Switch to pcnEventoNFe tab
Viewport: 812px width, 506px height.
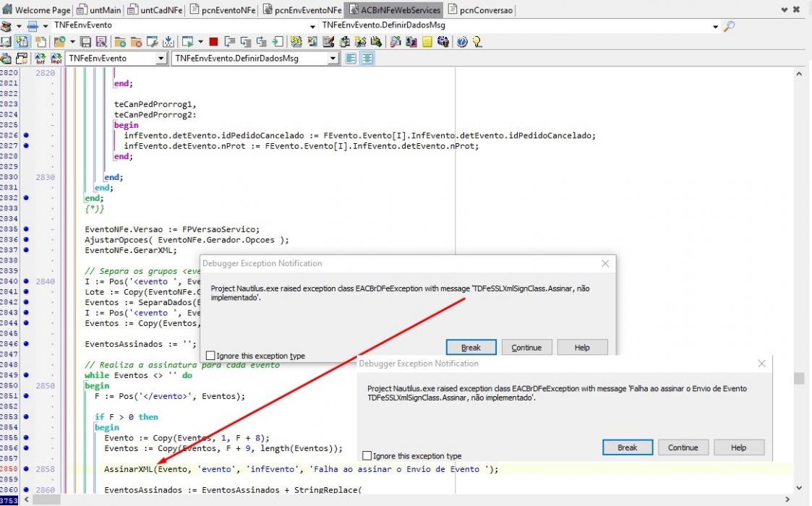(x=223, y=10)
